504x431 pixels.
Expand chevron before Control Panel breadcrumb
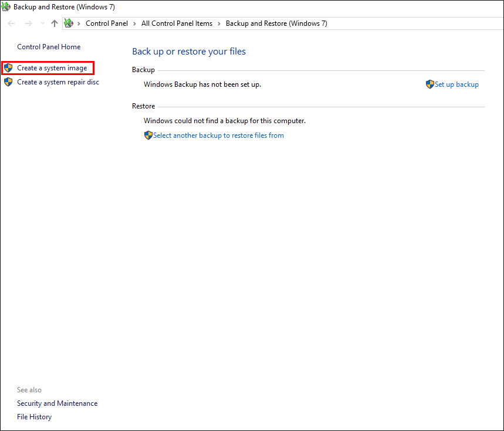coord(79,23)
